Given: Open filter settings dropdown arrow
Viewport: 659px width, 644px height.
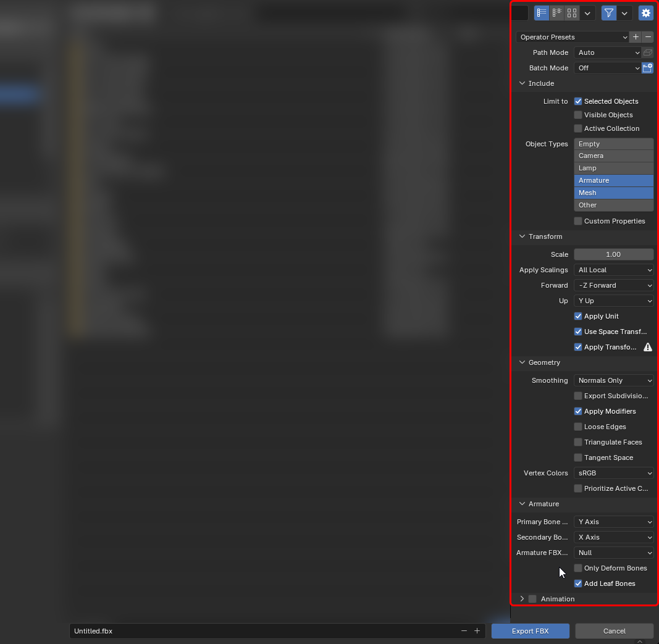Looking at the screenshot, I should point(624,13).
